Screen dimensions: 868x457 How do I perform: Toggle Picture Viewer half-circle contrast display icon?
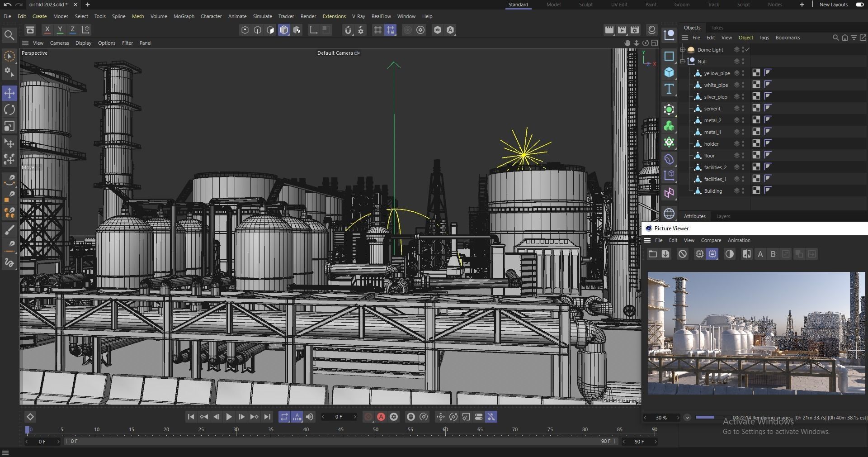coord(730,254)
